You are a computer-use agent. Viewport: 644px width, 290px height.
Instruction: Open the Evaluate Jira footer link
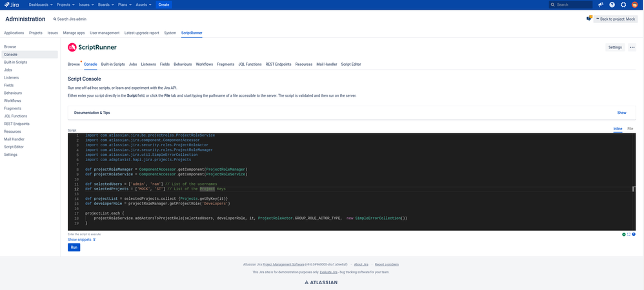click(328, 272)
